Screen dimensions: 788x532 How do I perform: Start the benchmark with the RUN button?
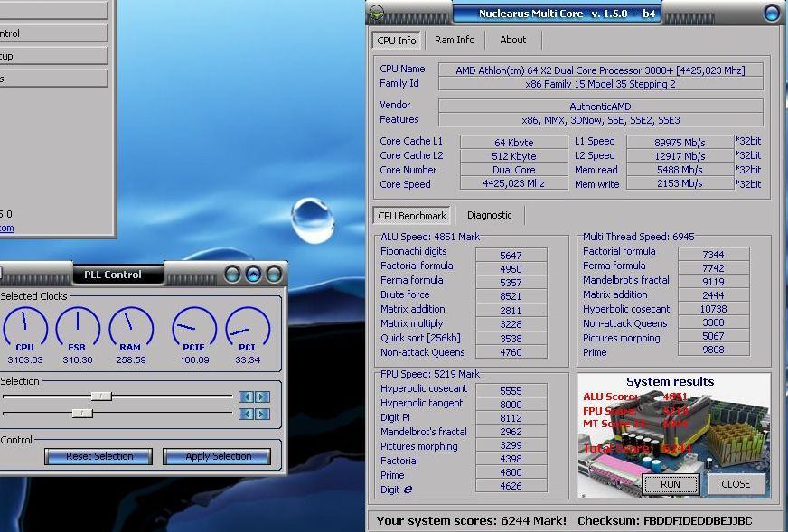coord(670,484)
